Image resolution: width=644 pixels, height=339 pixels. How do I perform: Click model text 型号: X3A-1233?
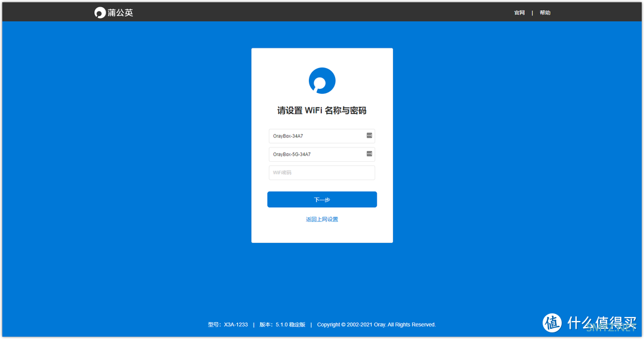(228, 325)
